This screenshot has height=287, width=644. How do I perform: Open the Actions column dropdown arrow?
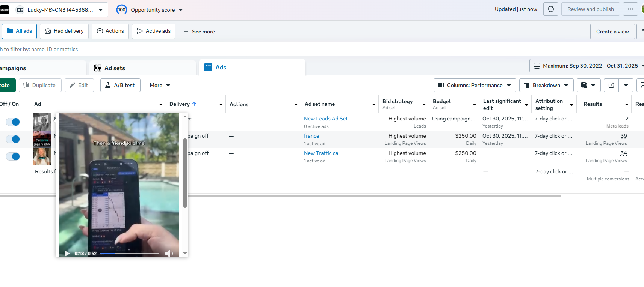click(296, 104)
